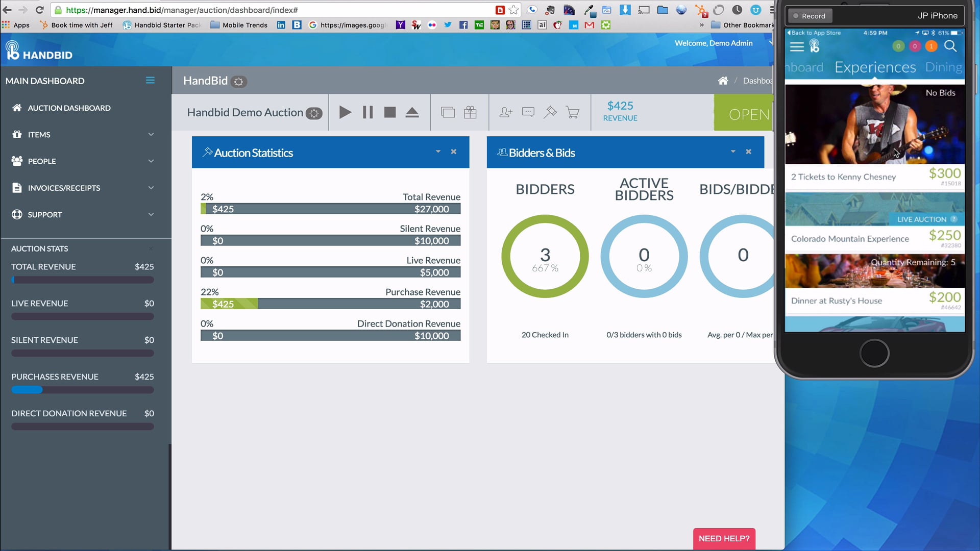Image resolution: width=980 pixels, height=551 pixels.
Task: Open the home breadcrumb icon
Action: tap(723, 81)
